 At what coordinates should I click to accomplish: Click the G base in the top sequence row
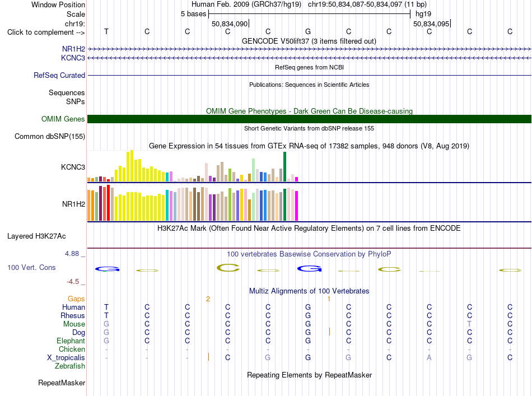pyautogui.click(x=308, y=31)
